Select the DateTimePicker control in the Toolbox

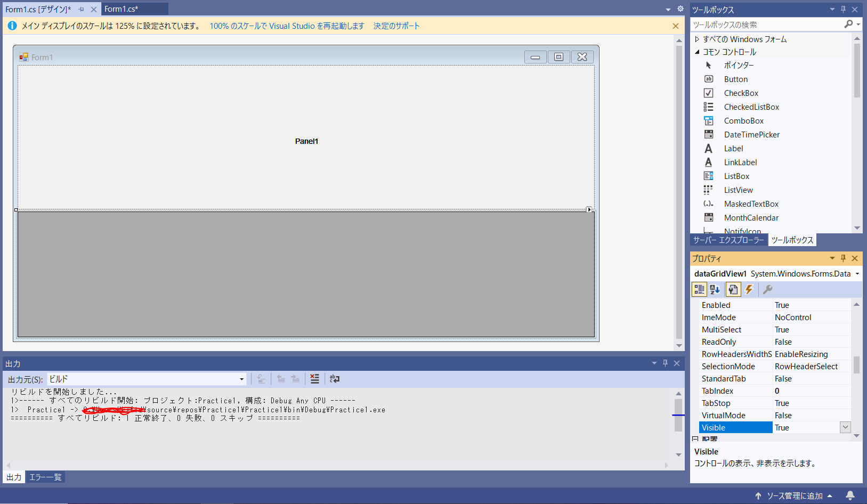coord(751,134)
